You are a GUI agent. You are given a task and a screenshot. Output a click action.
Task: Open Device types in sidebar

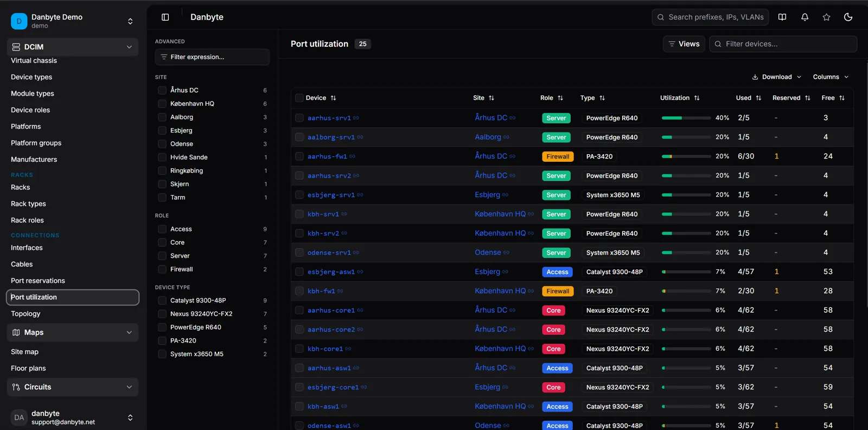(x=31, y=77)
